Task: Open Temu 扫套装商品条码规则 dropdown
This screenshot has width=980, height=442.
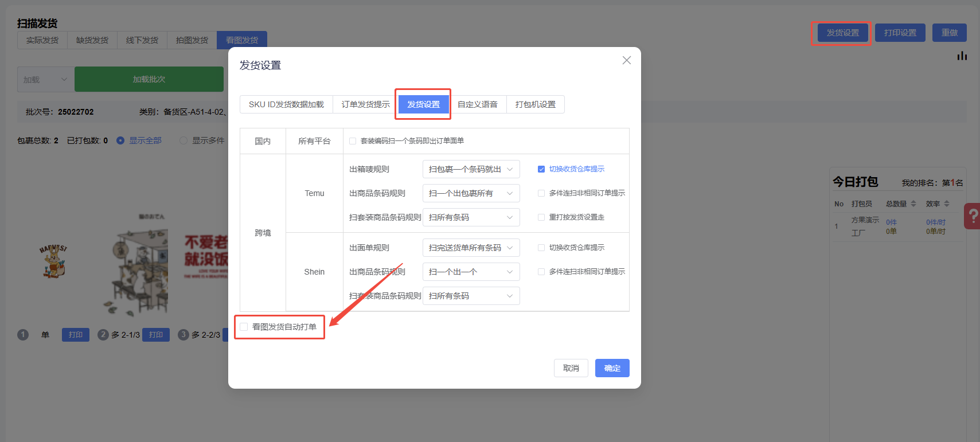Action: (471, 217)
